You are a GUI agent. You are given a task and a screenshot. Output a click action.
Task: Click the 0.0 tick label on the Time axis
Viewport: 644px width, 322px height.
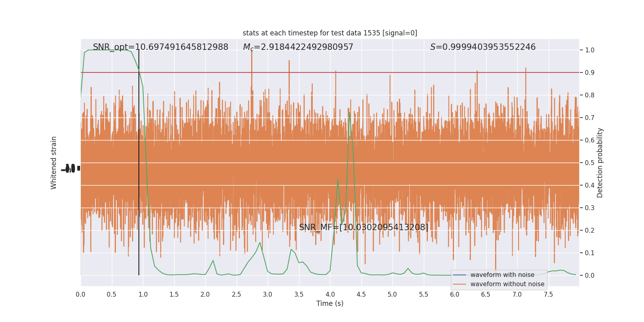pyautogui.click(x=80, y=295)
